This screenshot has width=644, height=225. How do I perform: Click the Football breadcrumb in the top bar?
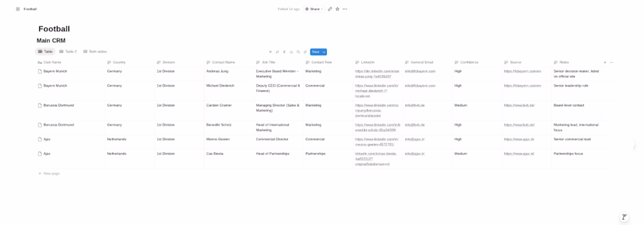tap(30, 9)
